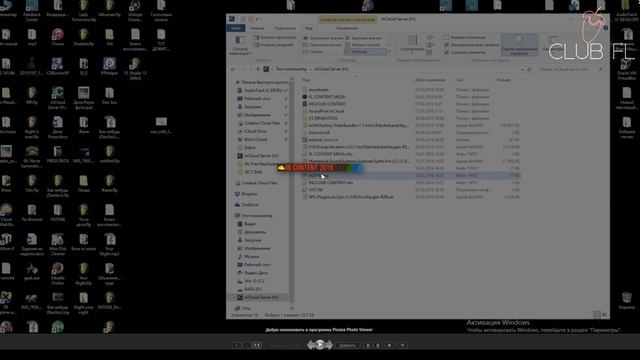Select the PPHelper desktop icon
Image resolution: width=640 pixels, height=360 pixels.
pos(109,66)
